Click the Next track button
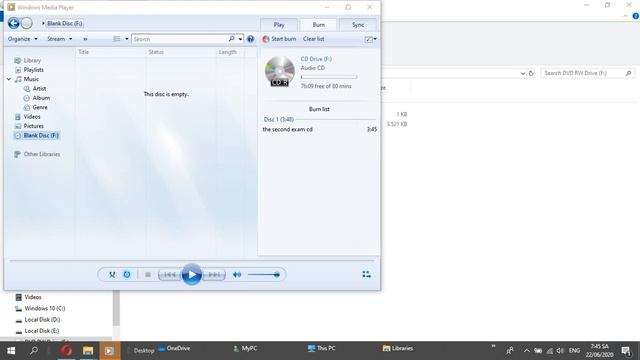The width and height of the screenshot is (640, 360). point(214,275)
